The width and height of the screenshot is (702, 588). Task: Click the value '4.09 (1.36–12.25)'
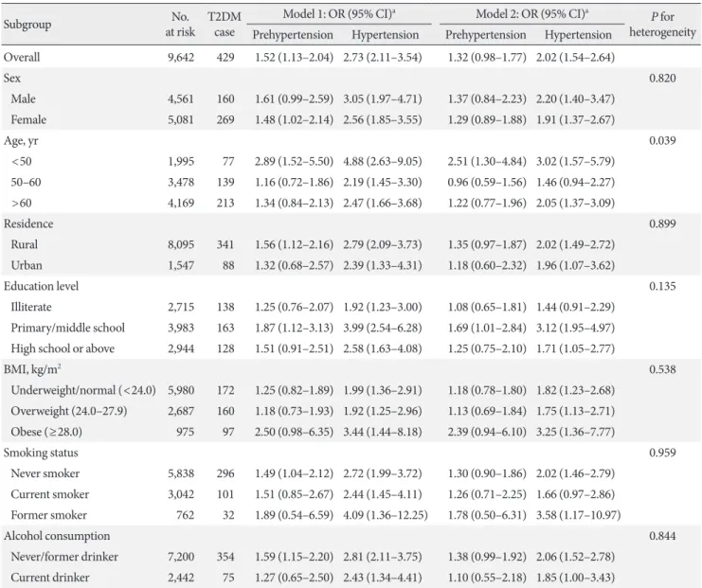(386, 515)
